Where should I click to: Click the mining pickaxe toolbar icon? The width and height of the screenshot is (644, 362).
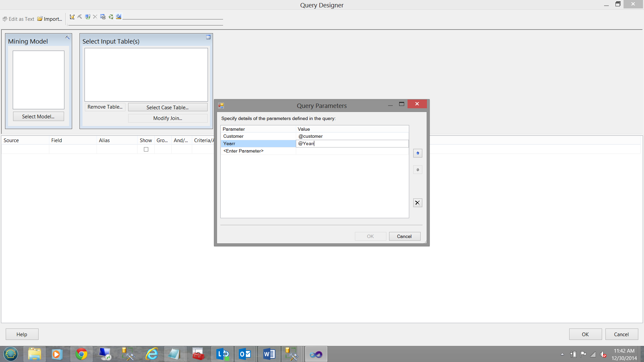pyautogui.click(x=80, y=17)
